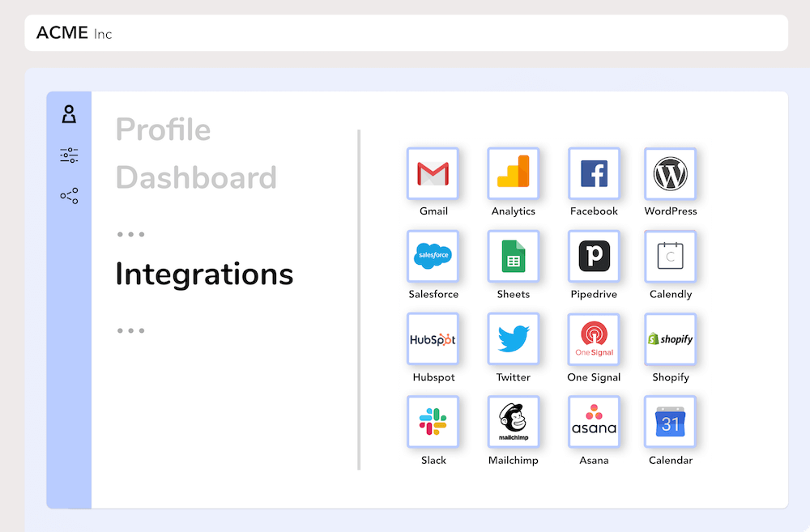Click the Shopify integration tile
The image size is (810, 532).
(670, 339)
